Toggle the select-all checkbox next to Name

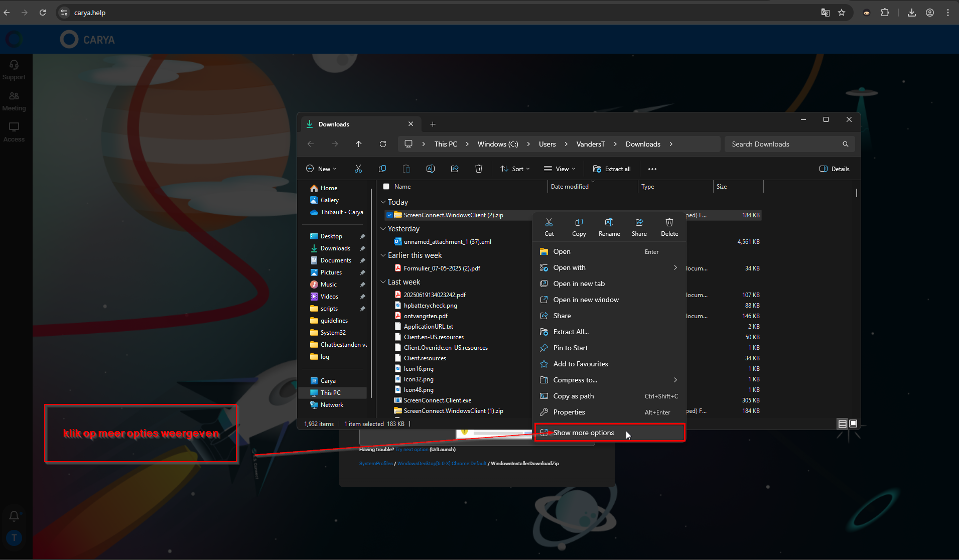386,187
